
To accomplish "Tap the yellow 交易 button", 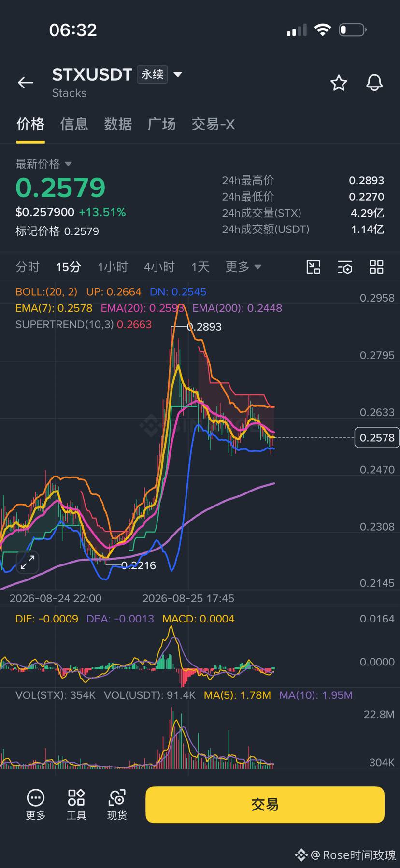I will point(265,805).
